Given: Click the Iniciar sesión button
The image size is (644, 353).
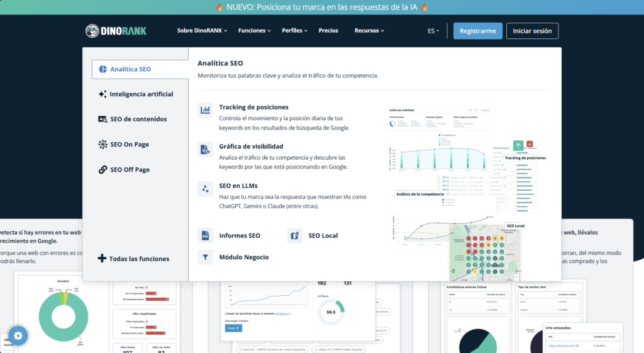Looking at the screenshot, I should point(532,31).
